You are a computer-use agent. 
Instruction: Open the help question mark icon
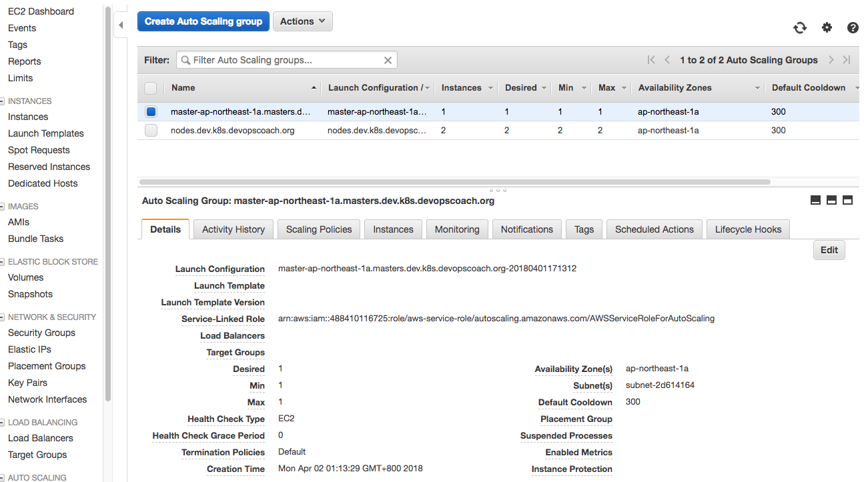click(853, 27)
